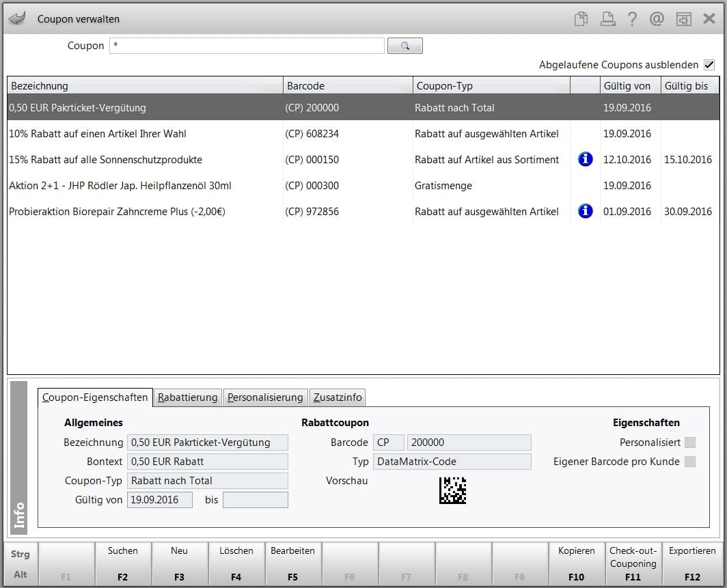Open the Personalisierung tab
This screenshot has height=588, width=727.
tap(265, 397)
